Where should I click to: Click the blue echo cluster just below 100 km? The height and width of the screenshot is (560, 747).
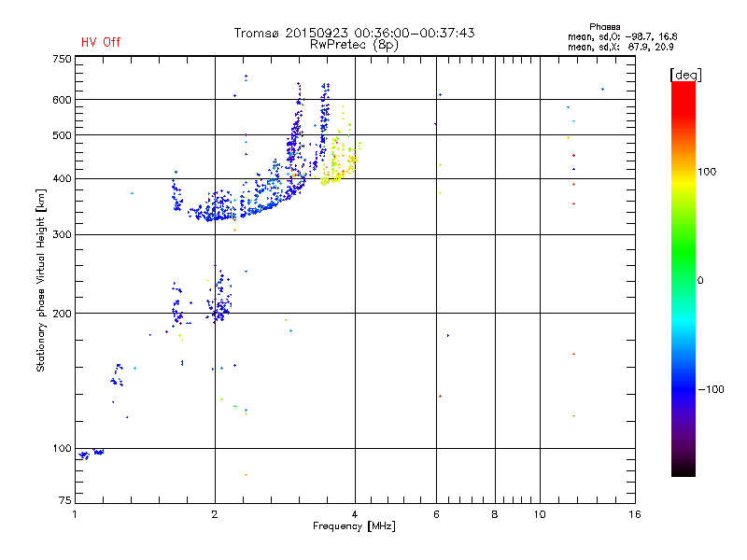tap(91, 454)
